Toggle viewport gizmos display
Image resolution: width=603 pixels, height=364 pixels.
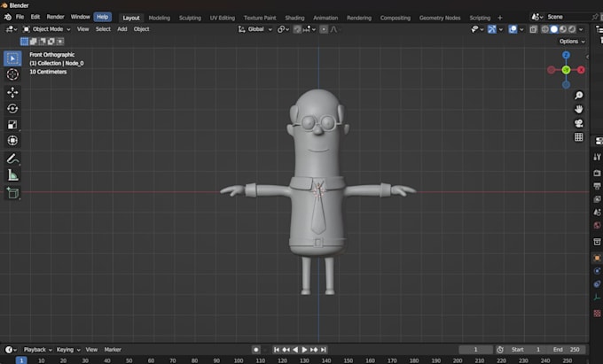492,29
